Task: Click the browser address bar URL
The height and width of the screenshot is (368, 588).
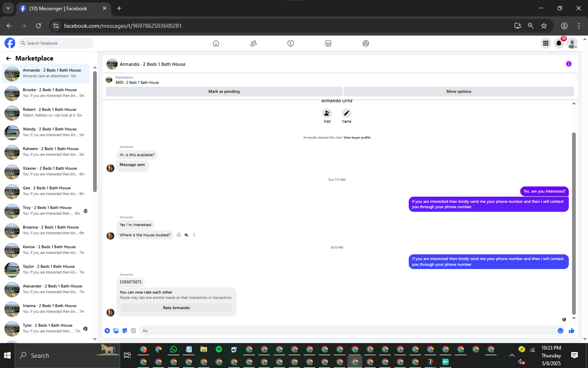Action: 122,26
